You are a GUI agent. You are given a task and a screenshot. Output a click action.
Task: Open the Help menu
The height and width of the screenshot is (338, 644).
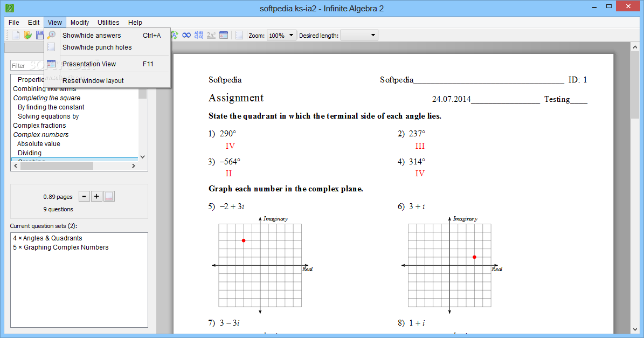[135, 23]
